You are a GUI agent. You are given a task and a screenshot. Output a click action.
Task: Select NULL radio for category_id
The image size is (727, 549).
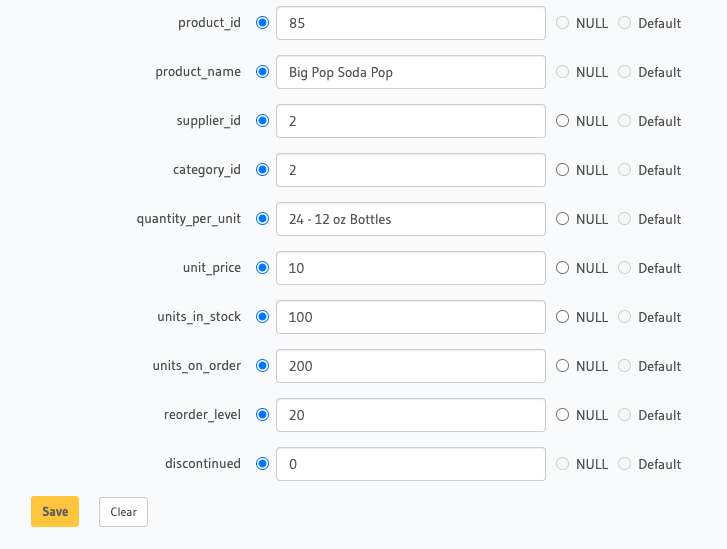pyautogui.click(x=562, y=170)
